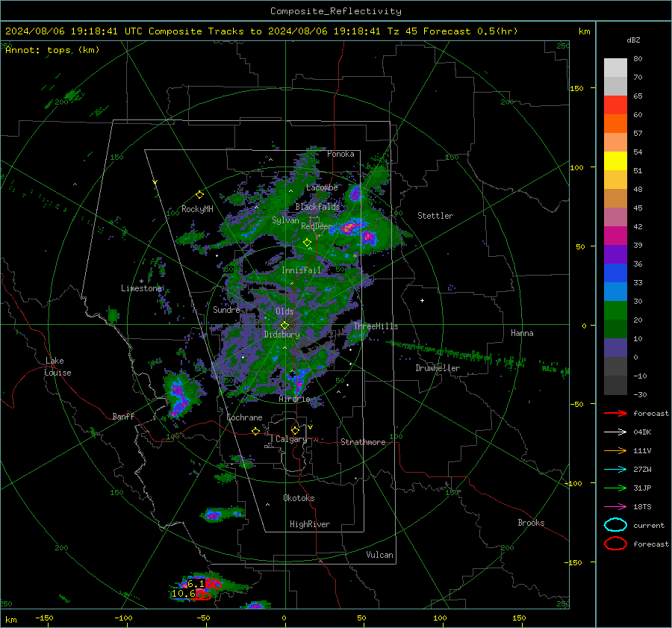Click the asterisk marker above Limestone
The height and width of the screenshot is (628, 672).
click(x=141, y=282)
